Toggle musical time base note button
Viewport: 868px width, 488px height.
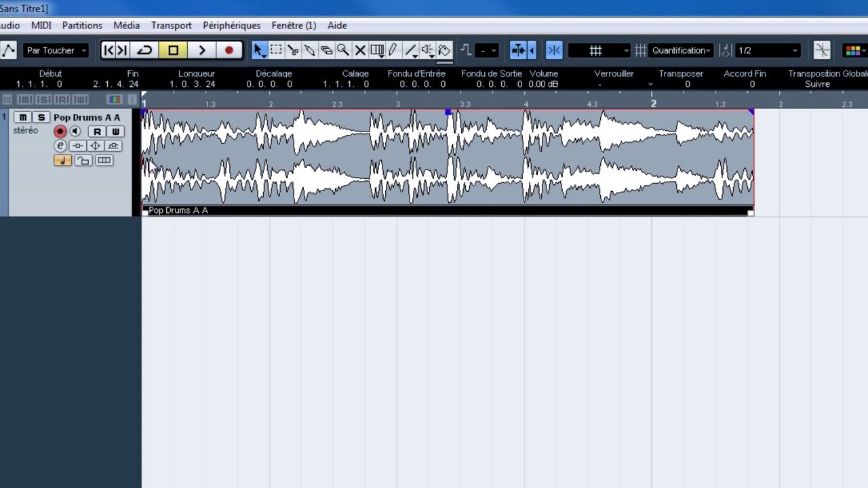(x=62, y=161)
